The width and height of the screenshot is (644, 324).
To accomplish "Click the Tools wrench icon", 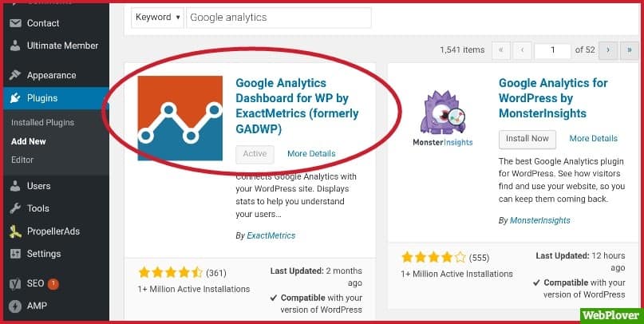I will pos(15,208).
